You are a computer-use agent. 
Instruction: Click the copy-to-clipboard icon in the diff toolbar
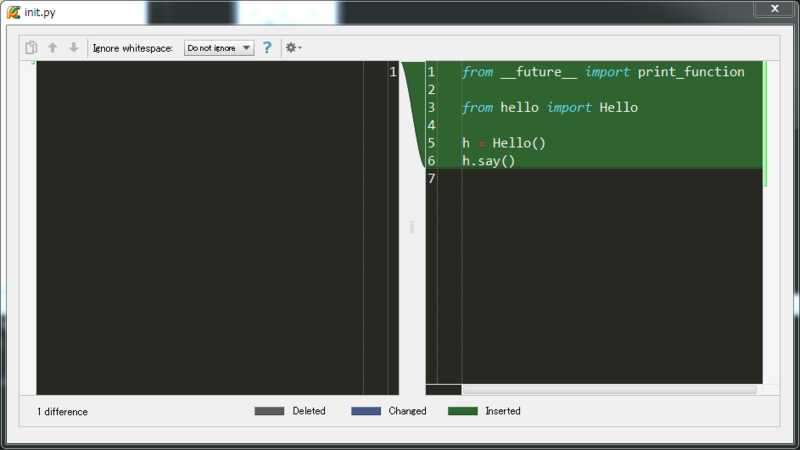click(31, 47)
